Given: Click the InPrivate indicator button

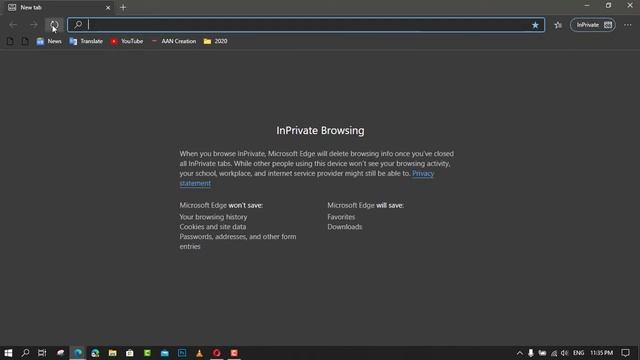Looking at the screenshot, I should (593, 25).
